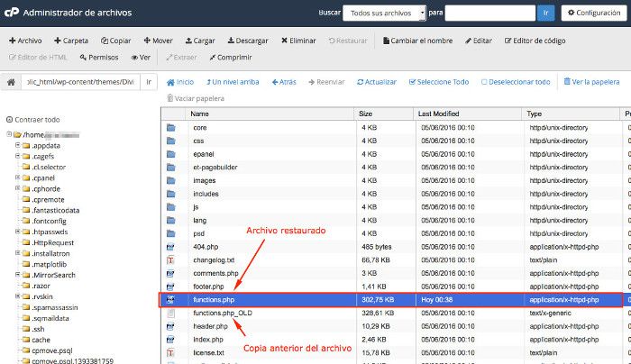
Task: Click Deseleccionar todo
Action: pyautogui.click(x=516, y=82)
